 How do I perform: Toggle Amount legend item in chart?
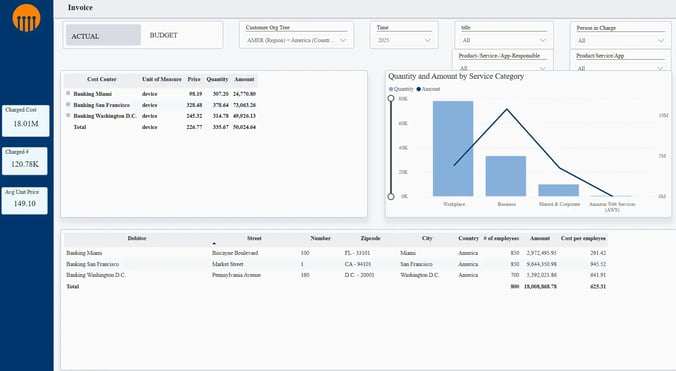pos(429,89)
